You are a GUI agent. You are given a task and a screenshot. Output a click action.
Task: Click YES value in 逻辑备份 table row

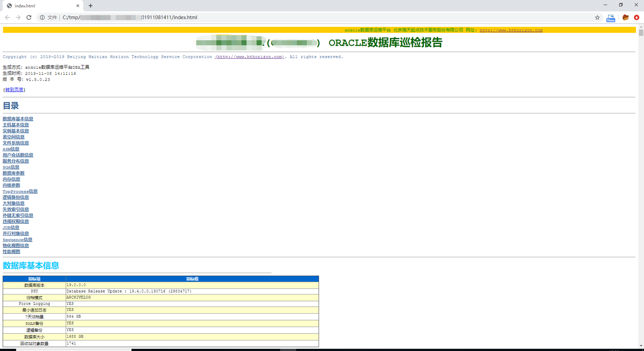70,330
